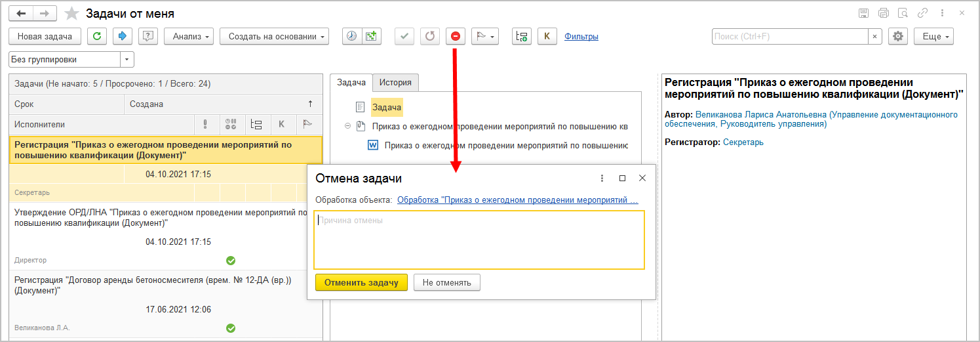The image size is (980, 342).
Task: Open the dialog's three-dot menu
Action: 602,178
